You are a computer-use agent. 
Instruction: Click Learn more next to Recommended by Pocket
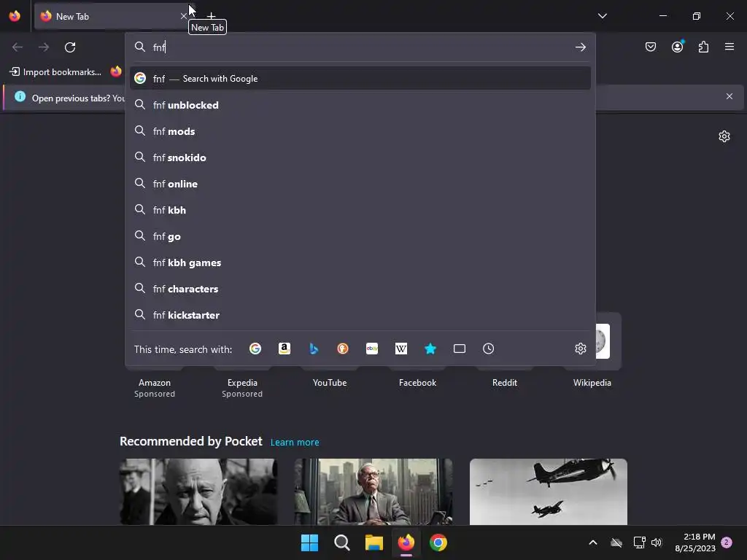click(x=295, y=443)
